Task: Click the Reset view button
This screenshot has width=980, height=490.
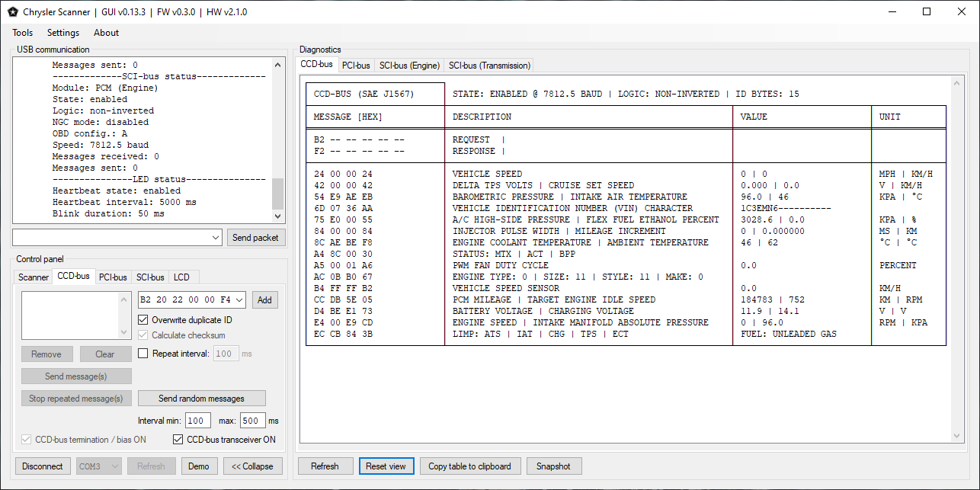Action: [386, 466]
